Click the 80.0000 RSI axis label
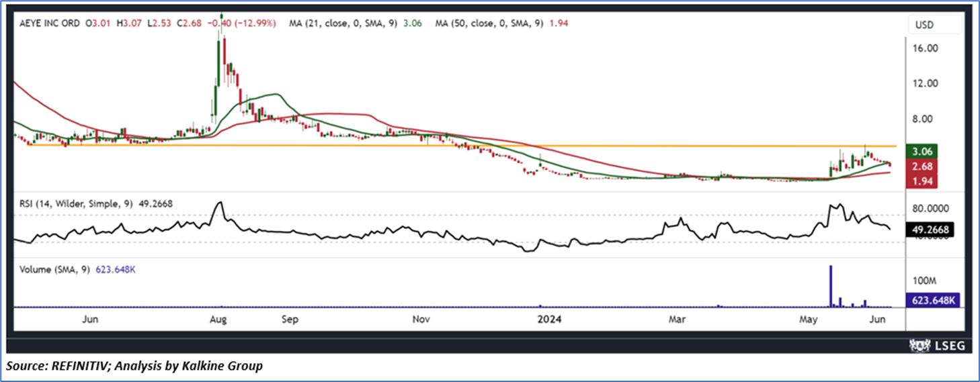 (932, 208)
